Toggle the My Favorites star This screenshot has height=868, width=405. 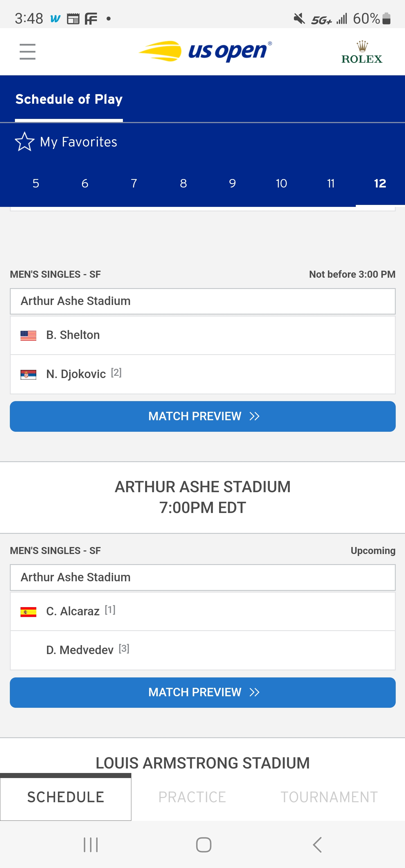tap(25, 141)
